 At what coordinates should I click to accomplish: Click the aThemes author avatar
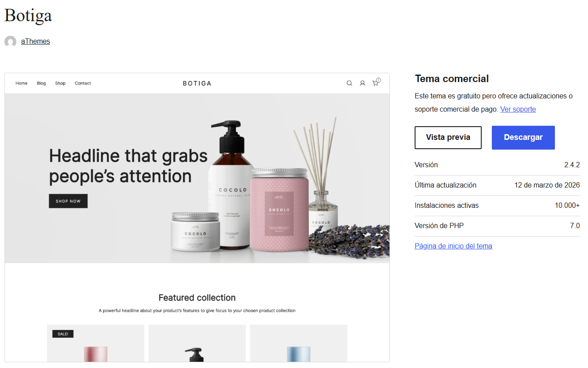coord(11,41)
